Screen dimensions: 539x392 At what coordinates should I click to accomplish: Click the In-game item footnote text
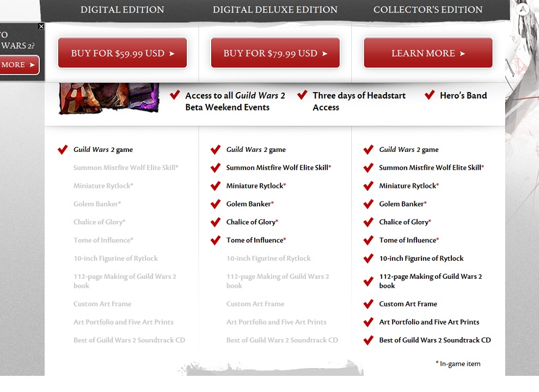click(x=458, y=364)
